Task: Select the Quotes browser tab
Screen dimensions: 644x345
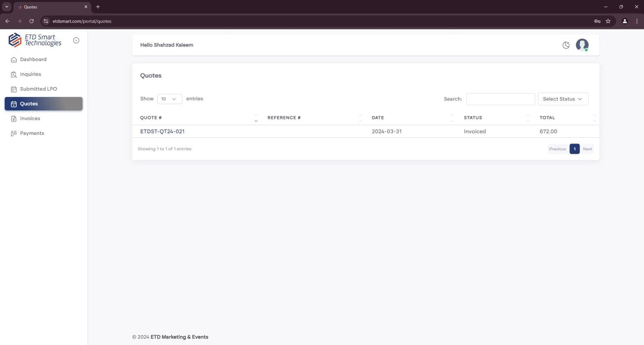Action: [52, 7]
